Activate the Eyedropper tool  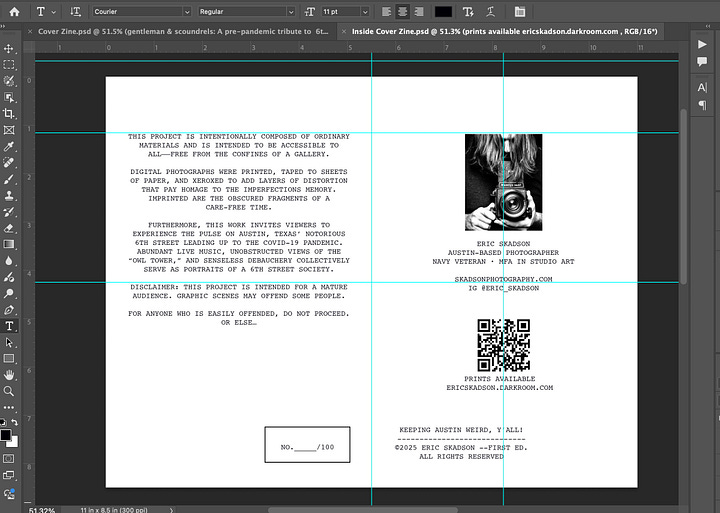point(9,146)
